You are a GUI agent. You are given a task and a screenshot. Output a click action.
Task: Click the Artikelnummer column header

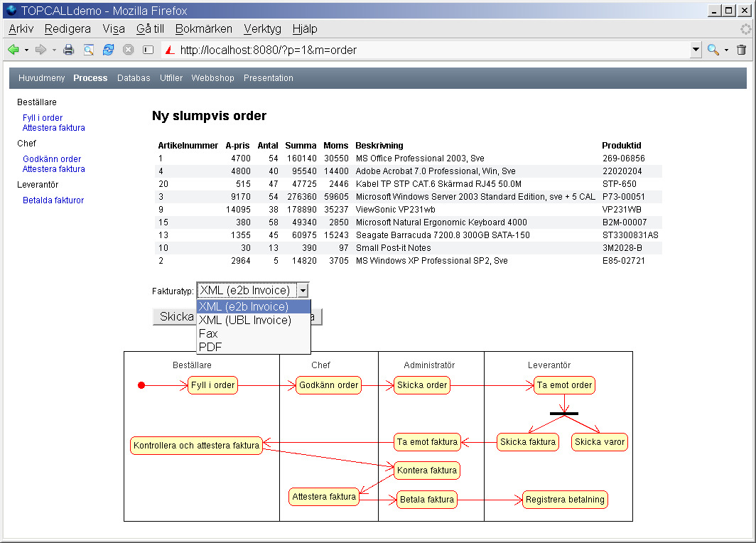pyautogui.click(x=188, y=146)
